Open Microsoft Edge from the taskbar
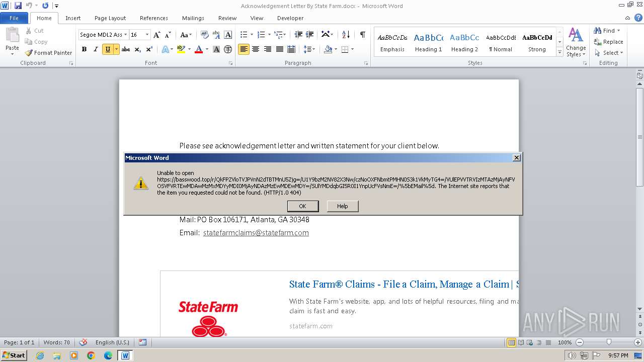The width and height of the screenshot is (644, 362). (108, 355)
